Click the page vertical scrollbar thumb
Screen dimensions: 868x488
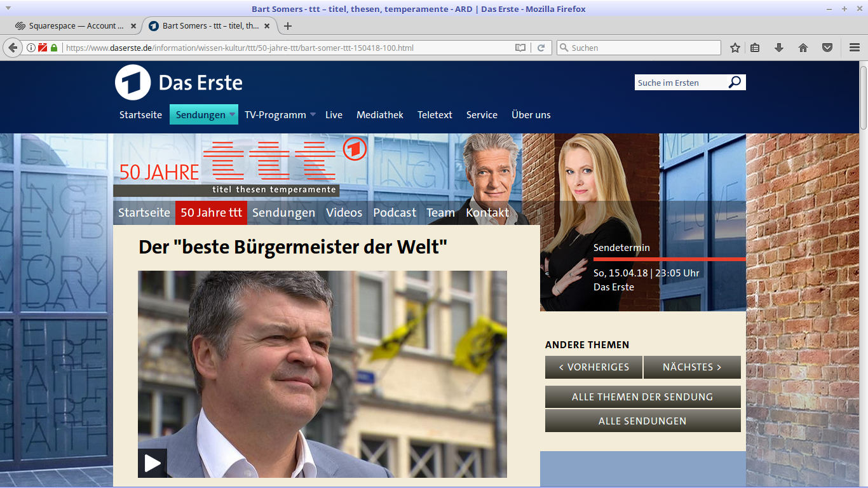point(864,97)
